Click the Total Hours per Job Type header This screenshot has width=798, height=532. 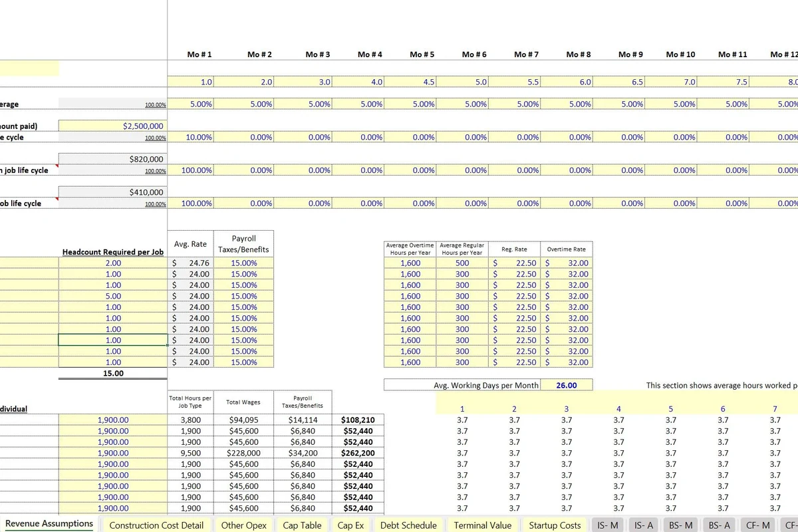tap(190, 402)
